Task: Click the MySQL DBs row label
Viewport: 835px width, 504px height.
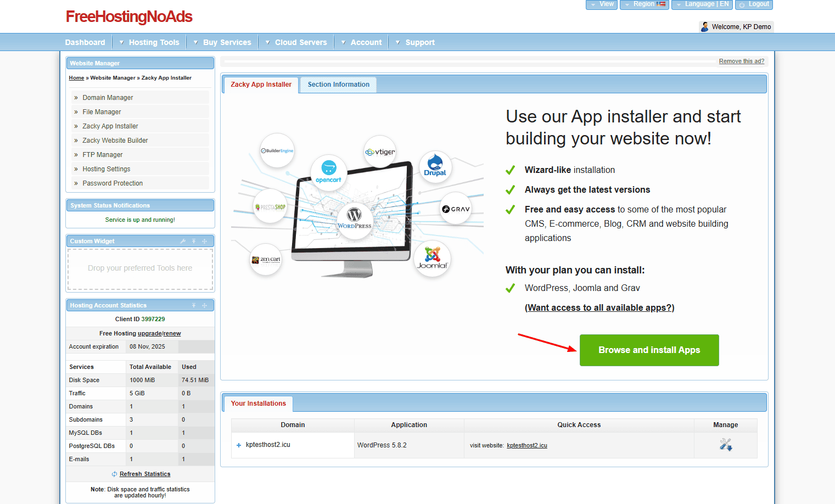Action: pos(86,433)
